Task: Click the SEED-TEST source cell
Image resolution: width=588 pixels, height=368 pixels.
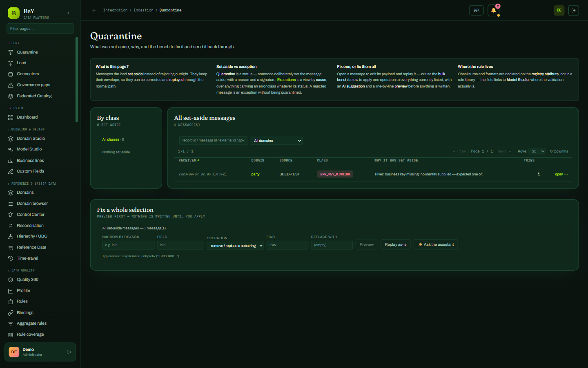Action: (x=290, y=174)
